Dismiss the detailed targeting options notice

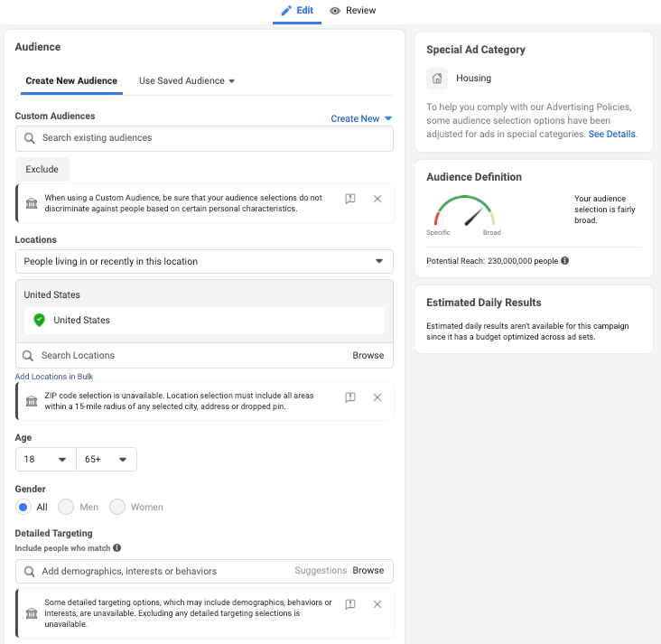377,604
